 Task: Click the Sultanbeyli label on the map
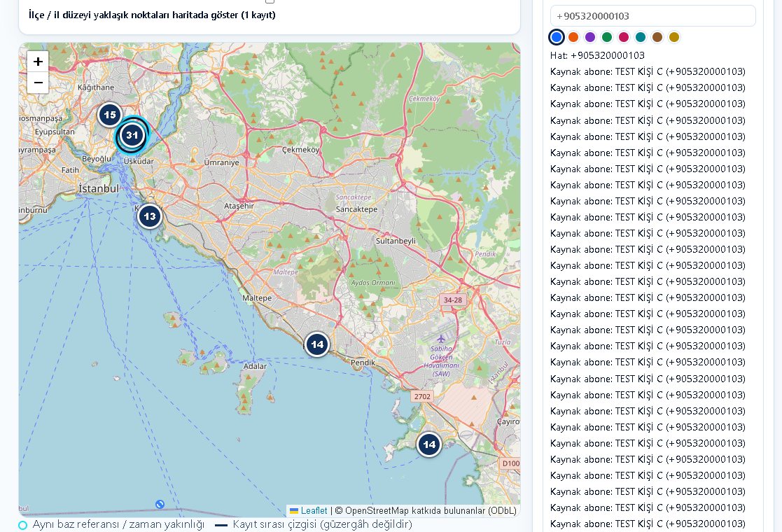396,241
